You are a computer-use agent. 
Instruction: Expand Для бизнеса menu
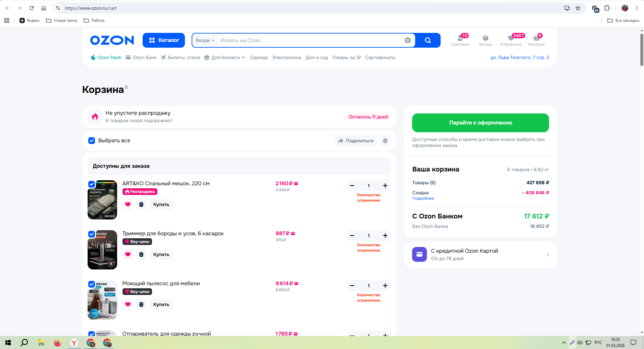tap(225, 58)
